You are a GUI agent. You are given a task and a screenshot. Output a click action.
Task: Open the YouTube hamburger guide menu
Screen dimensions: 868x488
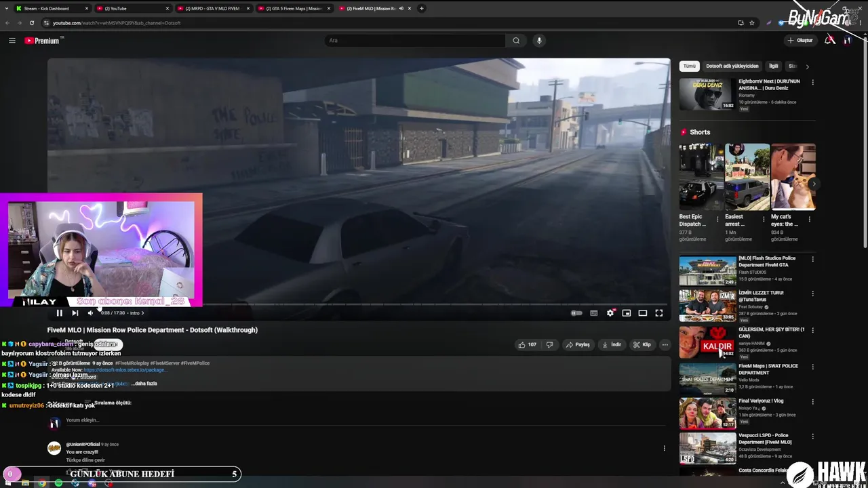(x=12, y=41)
